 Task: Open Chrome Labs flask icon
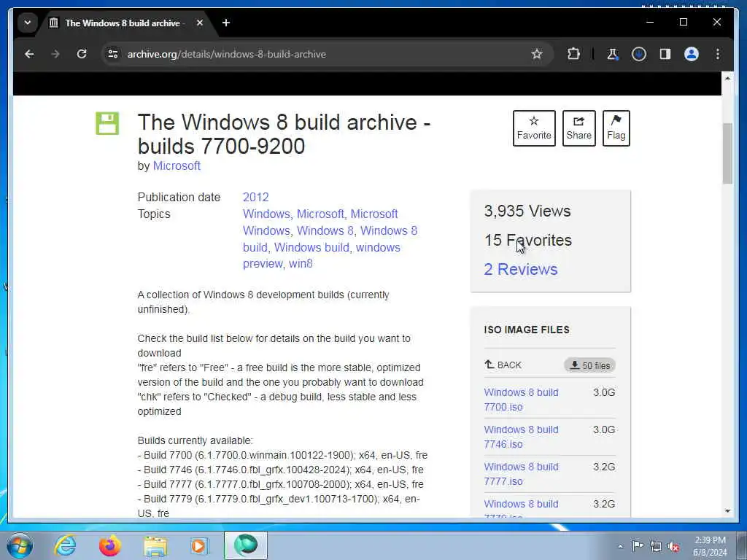tap(612, 54)
